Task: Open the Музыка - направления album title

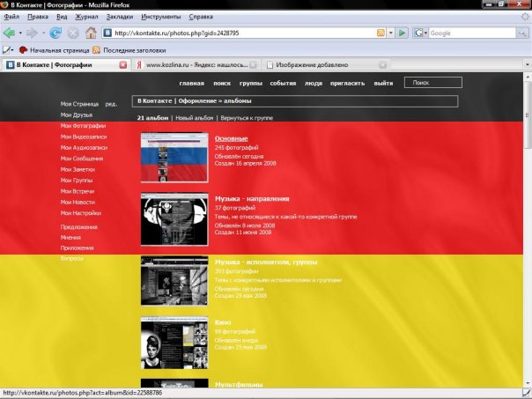Action: click(x=252, y=199)
